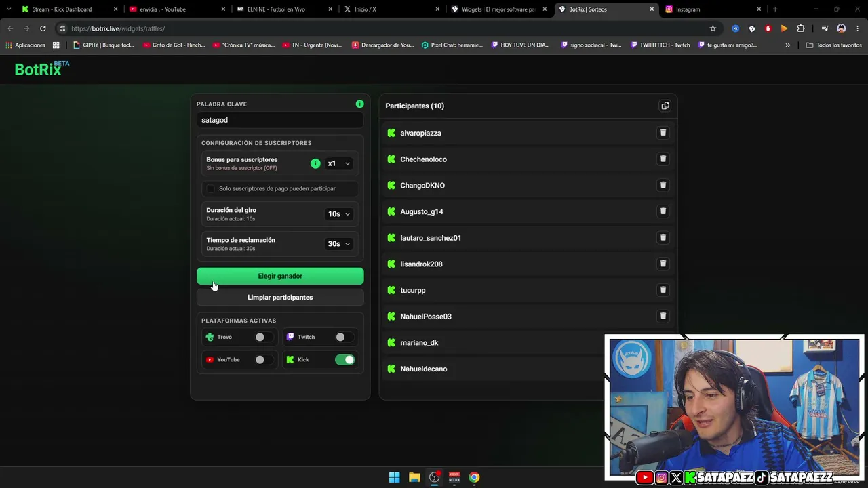Open the ELNINE - Futbol en Vivo tab

pyautogui.click(x=283, y=9)
